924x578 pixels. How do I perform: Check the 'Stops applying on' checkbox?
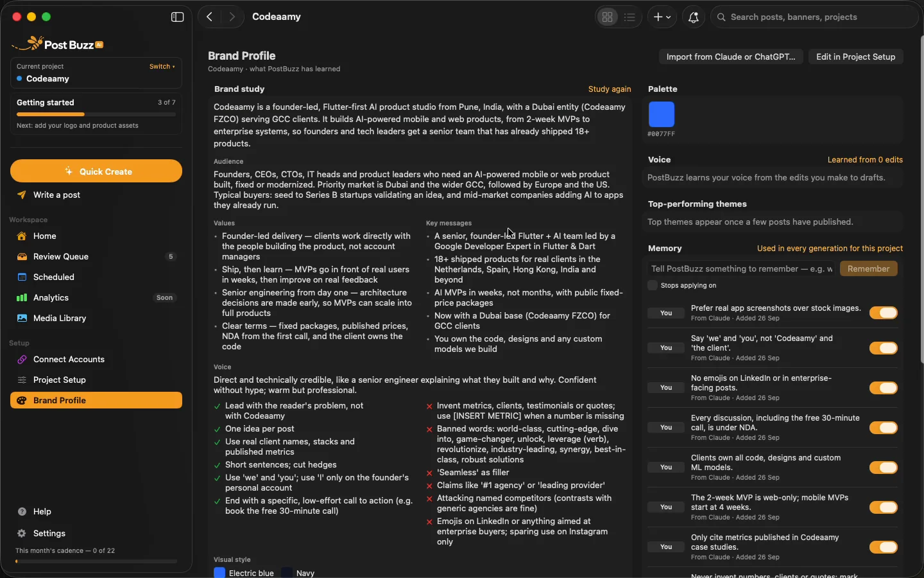click(653, 286)
